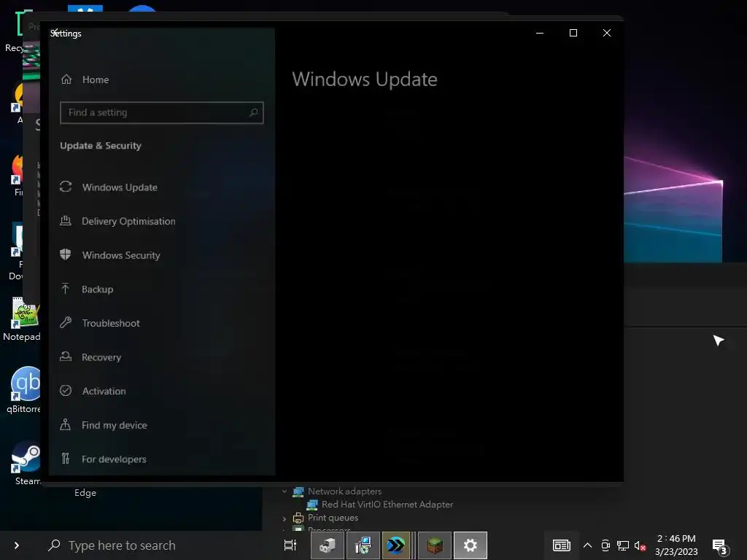The image size is (747, 560).
Task: Open the Action Center notifications icon
Action: pyautogui.click(x=720, y=546)
